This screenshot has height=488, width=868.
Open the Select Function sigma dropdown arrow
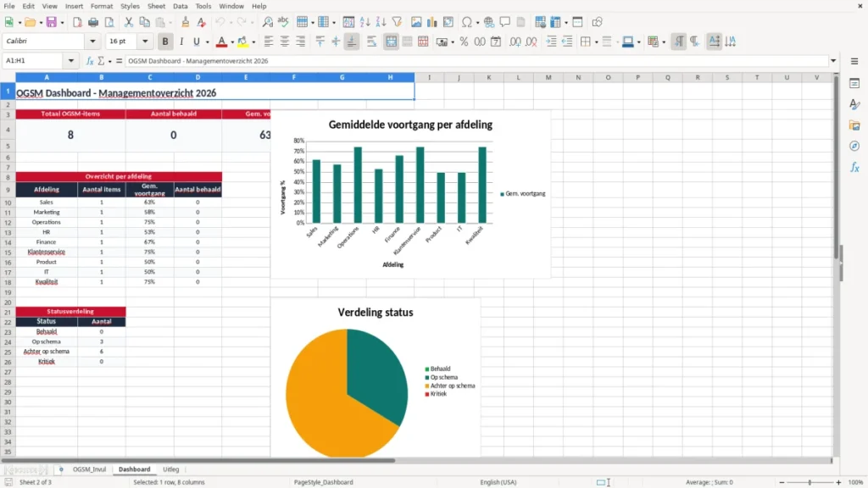109,61
